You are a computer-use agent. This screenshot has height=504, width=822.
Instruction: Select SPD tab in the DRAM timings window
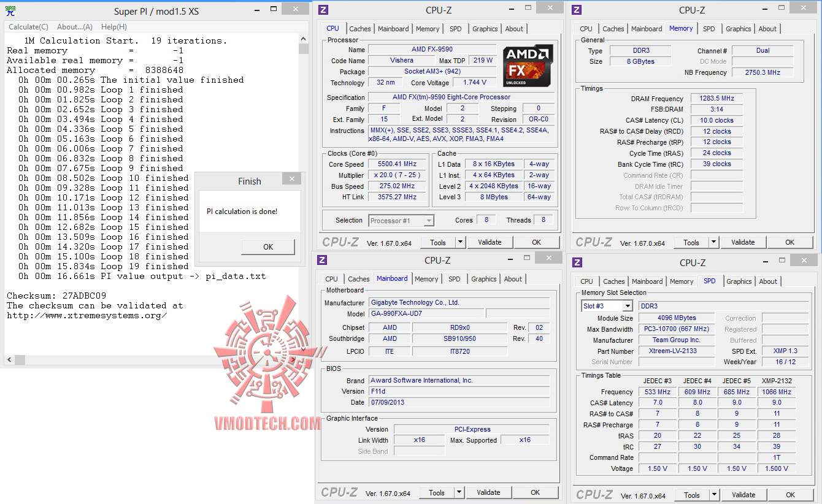709,29
